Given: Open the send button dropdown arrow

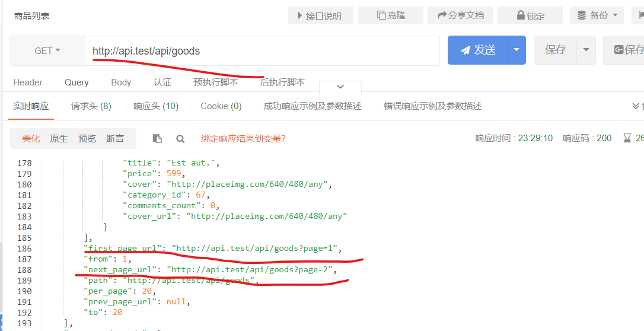Looking at the screenshot, I should tap(517, 50).
